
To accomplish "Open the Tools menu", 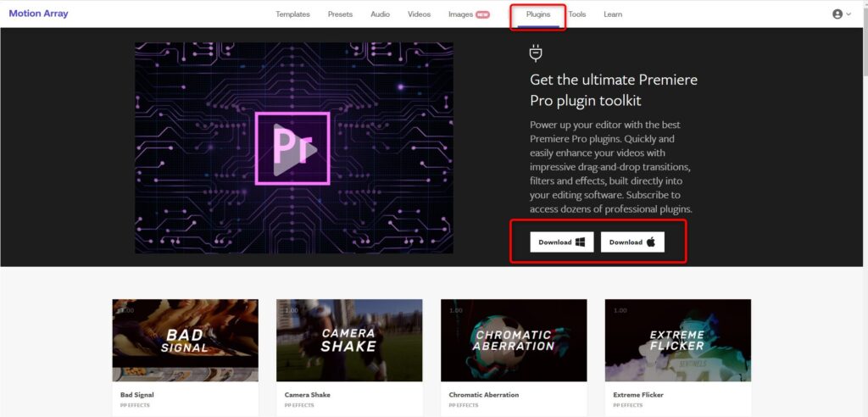I will coord(576,14).
